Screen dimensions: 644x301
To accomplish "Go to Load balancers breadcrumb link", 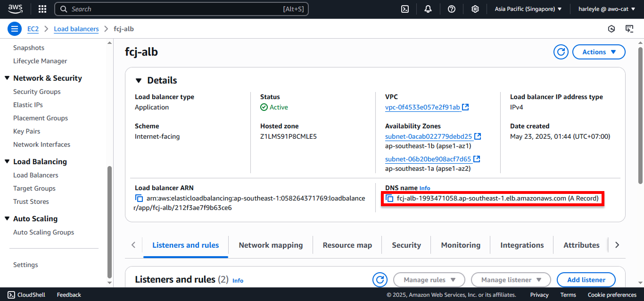I will tap(76, 29).
